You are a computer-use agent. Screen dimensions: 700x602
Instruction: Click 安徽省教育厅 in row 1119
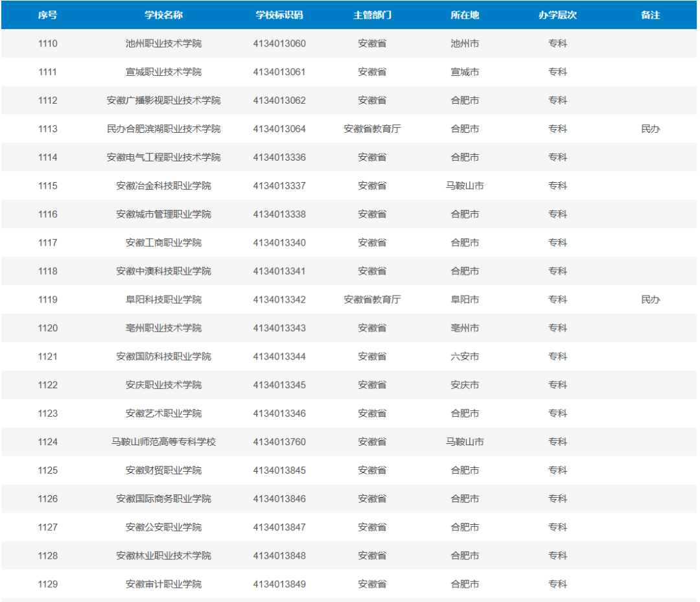click(372, 299)
